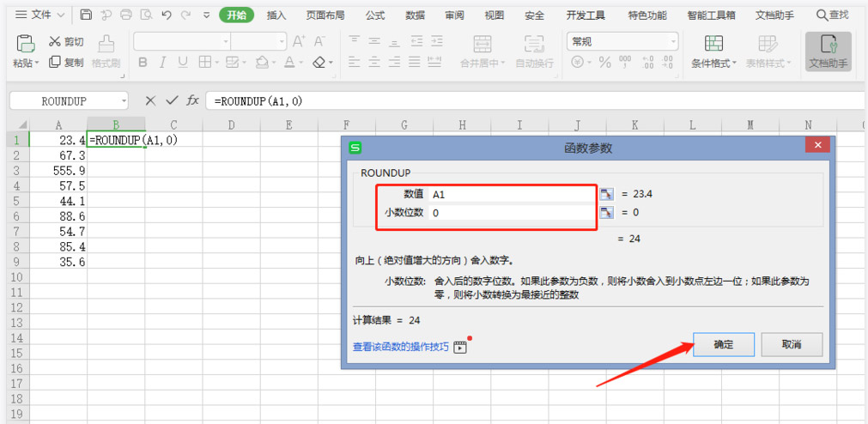The height and width of the screenshot is (424, 868).
Task: Click the 文档助手 icon in the ribbon
Action: click(x=828, y=51)
